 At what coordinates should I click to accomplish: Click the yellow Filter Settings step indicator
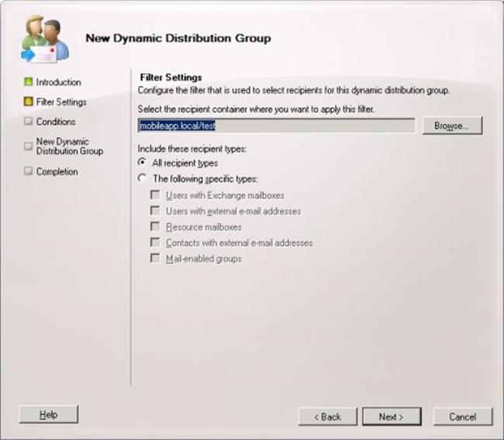pyautogui.click(x=28, y=101)
